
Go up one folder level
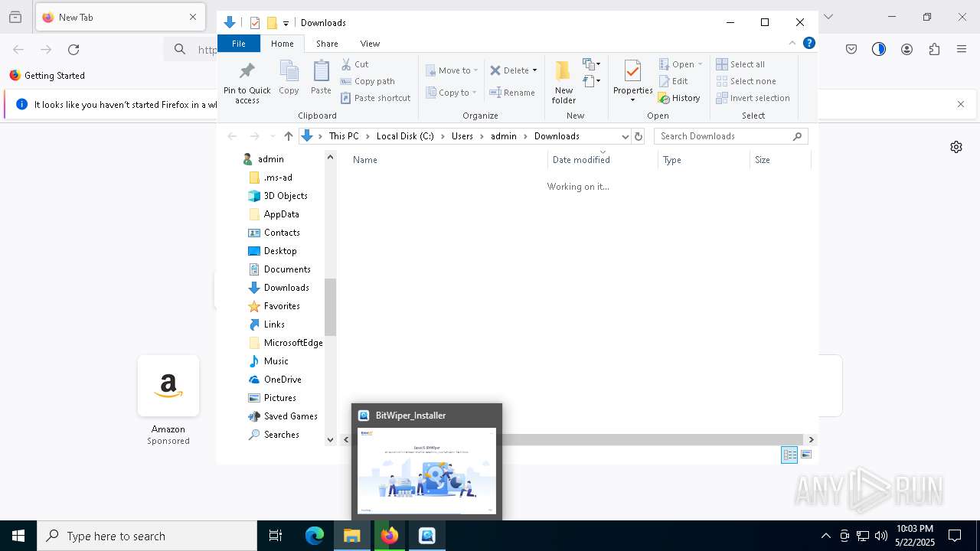(x=288, y=136)
